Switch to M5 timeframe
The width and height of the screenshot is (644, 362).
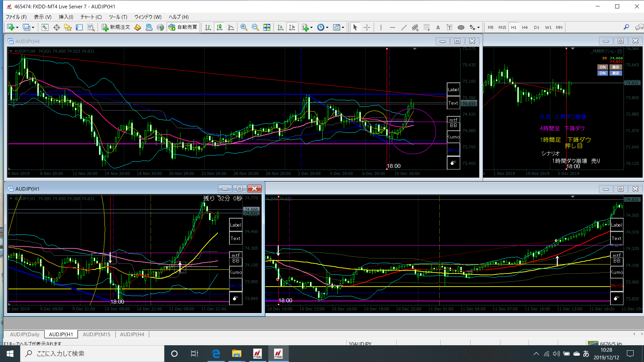tap(491, 27)
